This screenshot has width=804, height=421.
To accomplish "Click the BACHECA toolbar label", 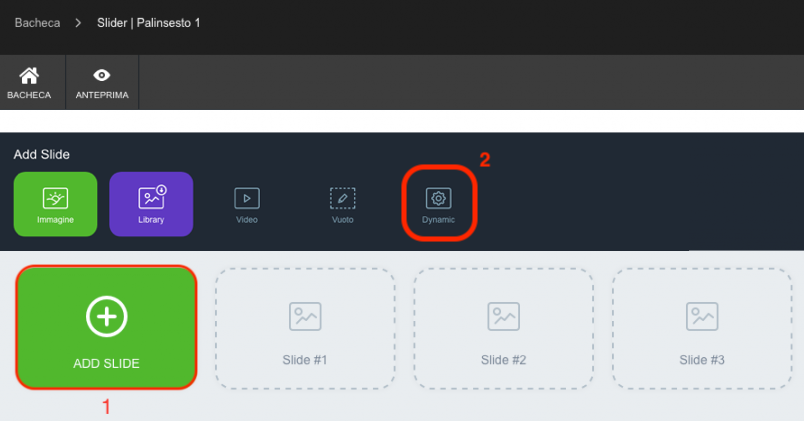I will [x=29, y=95].
